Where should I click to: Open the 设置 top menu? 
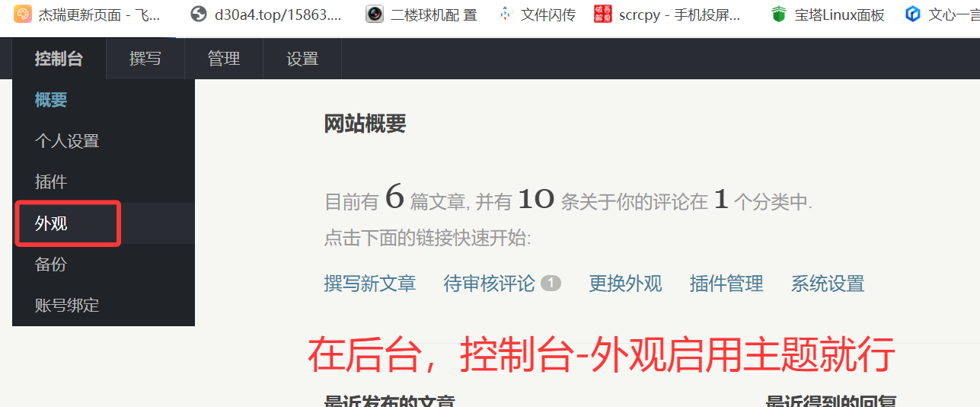click(302, 59)
